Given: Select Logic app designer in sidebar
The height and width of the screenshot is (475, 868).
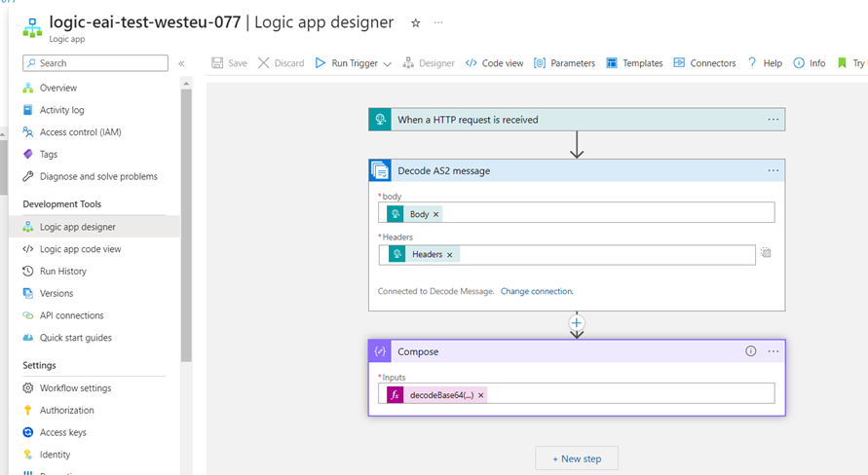Looking at the screenshot, I should [x=94, y=227].
